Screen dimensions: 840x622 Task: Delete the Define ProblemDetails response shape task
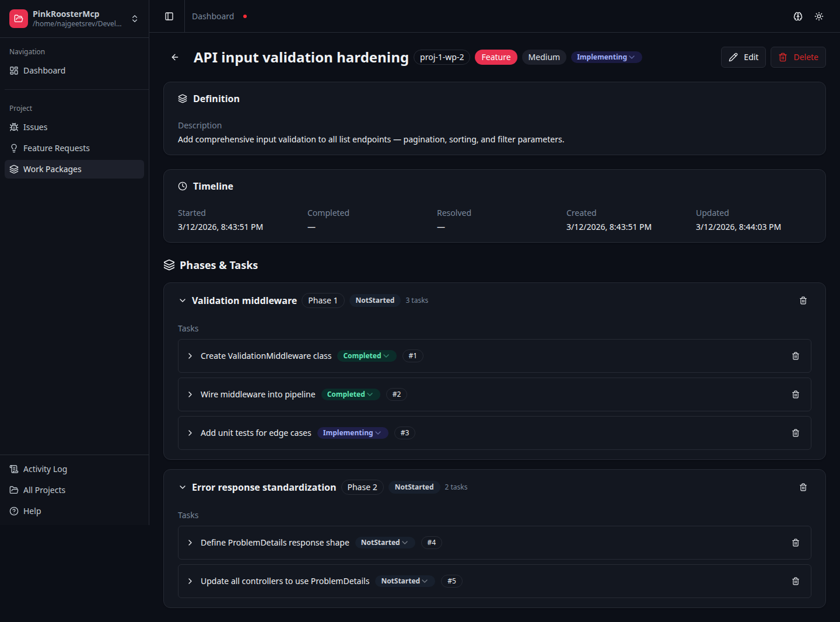(796, 543)
